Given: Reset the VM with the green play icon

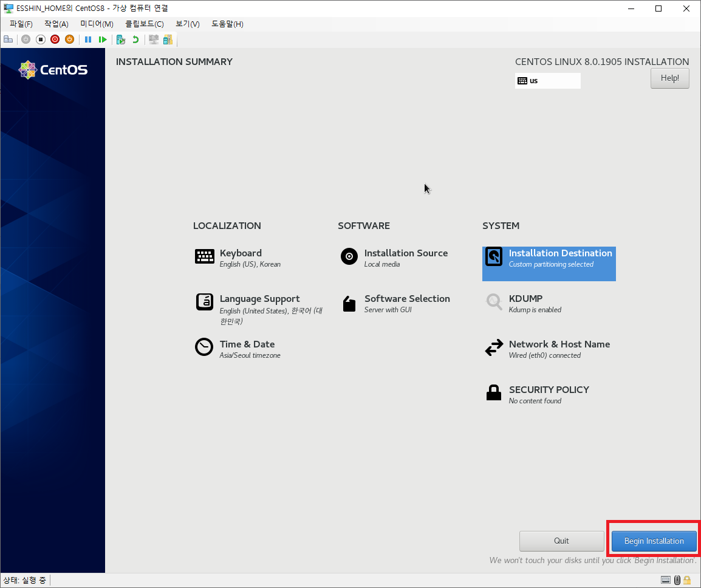Looking at the screenshot, I should [103, 39].
